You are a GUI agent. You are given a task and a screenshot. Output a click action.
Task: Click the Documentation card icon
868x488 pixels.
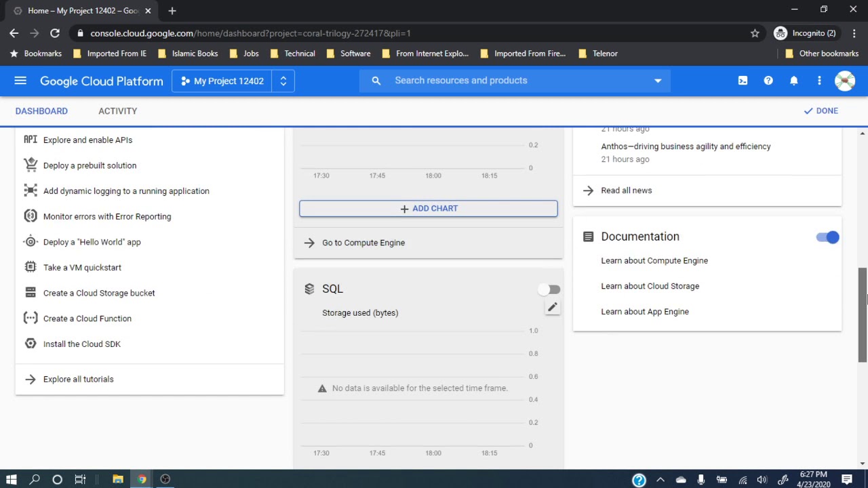click(x=588, y=237)
